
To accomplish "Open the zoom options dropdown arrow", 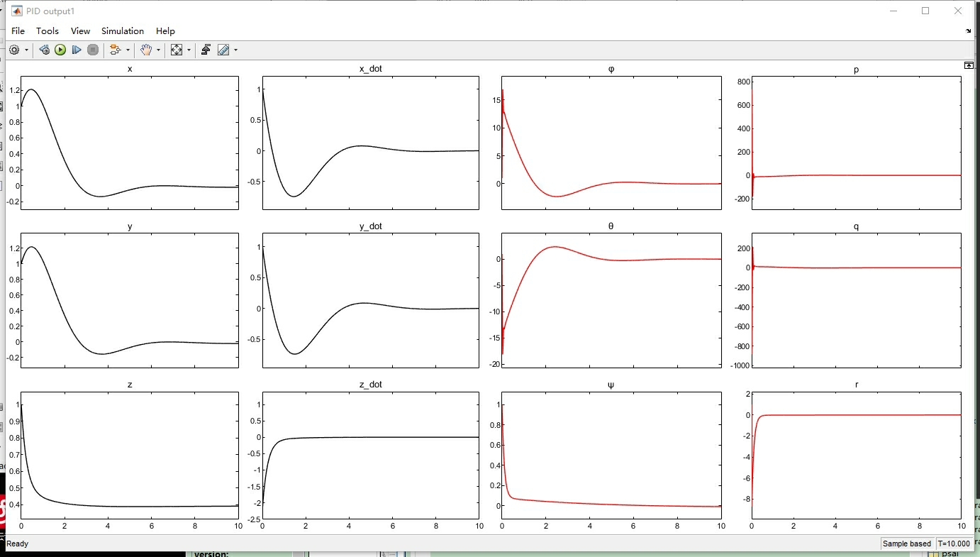I will pos(189,50).
